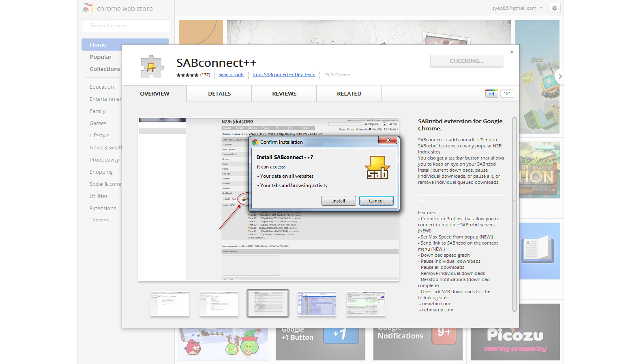Open the Games category

pos(98,123)
